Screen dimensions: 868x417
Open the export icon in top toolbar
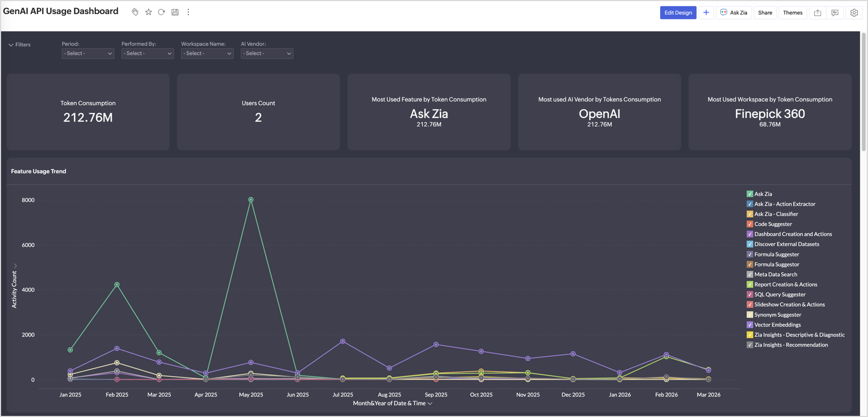coord(817,12)
